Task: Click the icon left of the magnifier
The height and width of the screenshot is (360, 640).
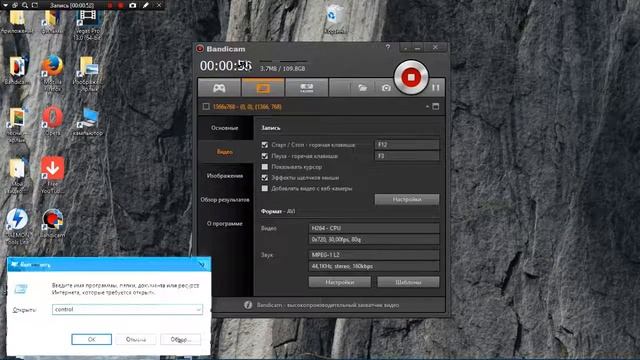Action: [x=15, y=5]
